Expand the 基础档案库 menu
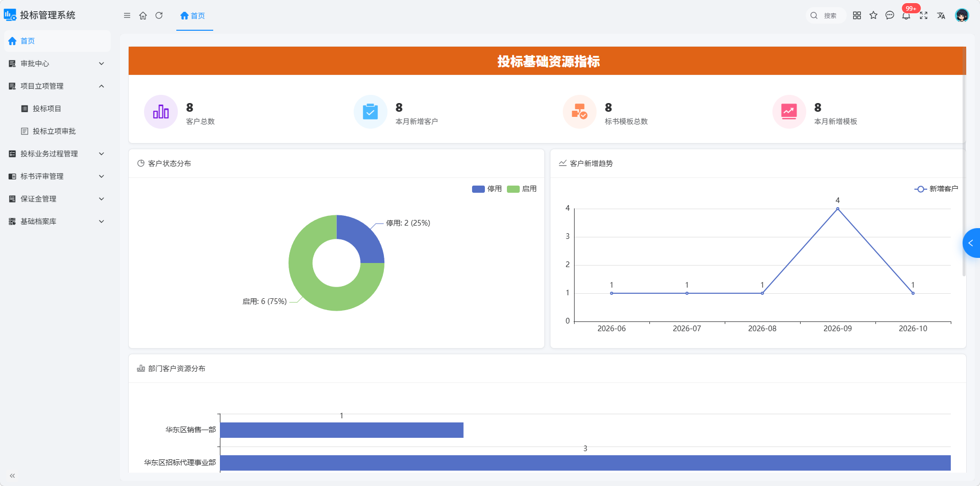The image size is (980, 486). coord(57,221)
